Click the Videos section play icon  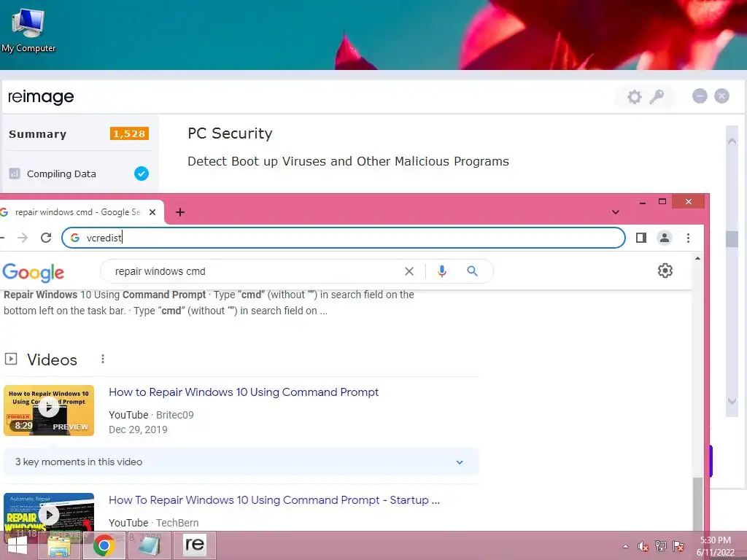10,359
